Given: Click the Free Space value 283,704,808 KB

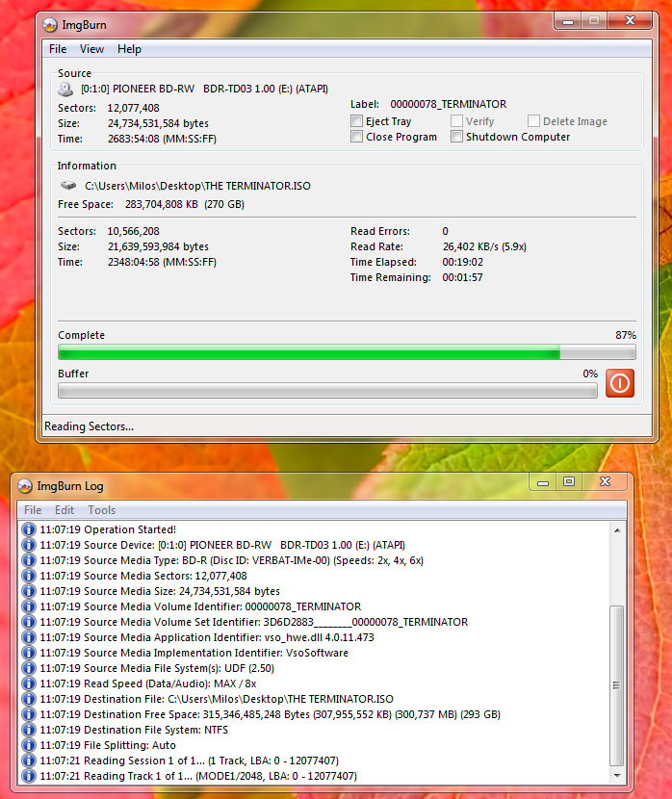Looking at the screenshot, I should pos(185,204).
